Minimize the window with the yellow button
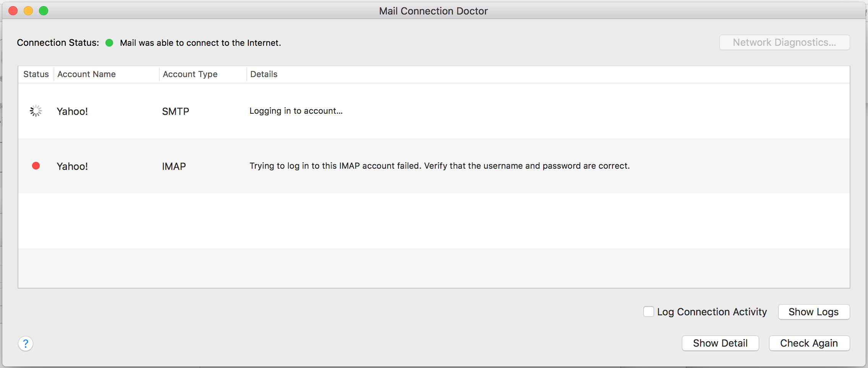Viewport: 868px width, 368px height. tap(28, 11)
